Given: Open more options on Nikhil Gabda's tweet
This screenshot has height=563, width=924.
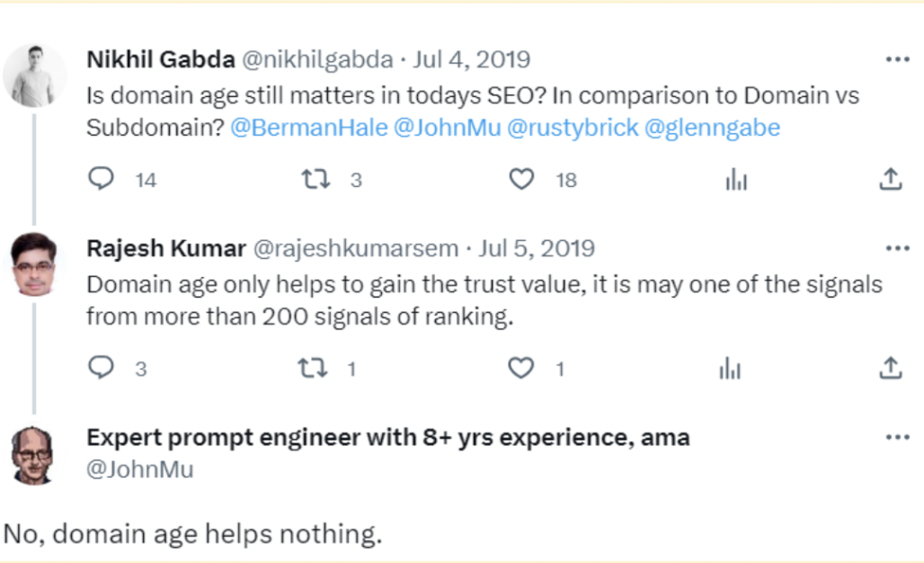Looking at the screenshot, I should [897, 60].
